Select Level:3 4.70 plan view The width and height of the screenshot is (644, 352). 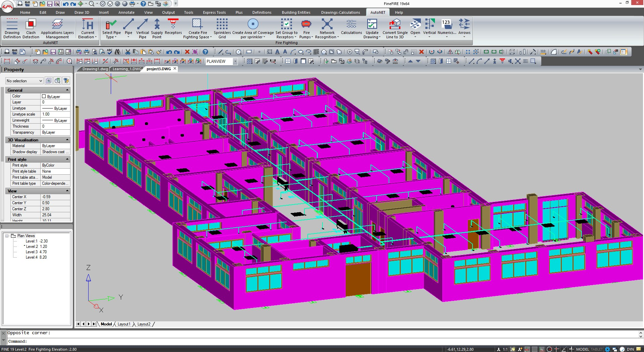click(36, 252)
